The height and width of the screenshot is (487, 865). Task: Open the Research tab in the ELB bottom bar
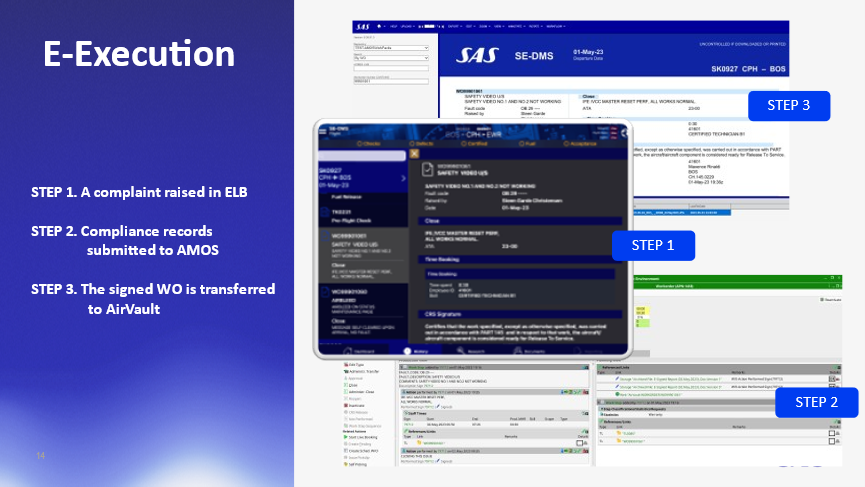point(471,351)
